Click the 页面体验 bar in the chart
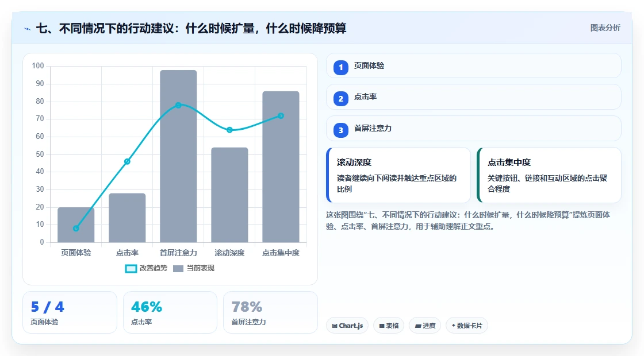The image size is (644, 356). [x=76, y=225]
